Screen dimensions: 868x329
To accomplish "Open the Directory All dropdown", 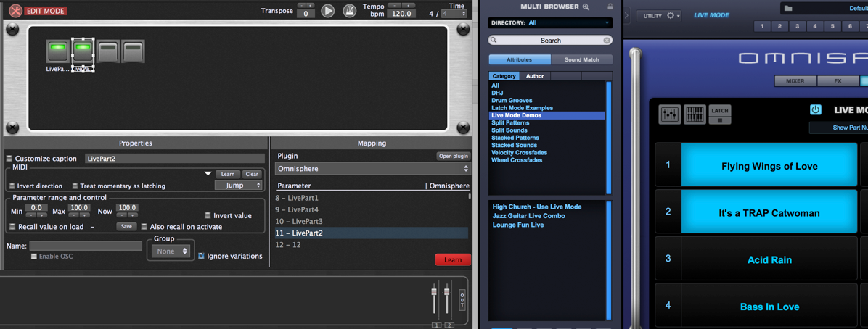I will 550,22.
